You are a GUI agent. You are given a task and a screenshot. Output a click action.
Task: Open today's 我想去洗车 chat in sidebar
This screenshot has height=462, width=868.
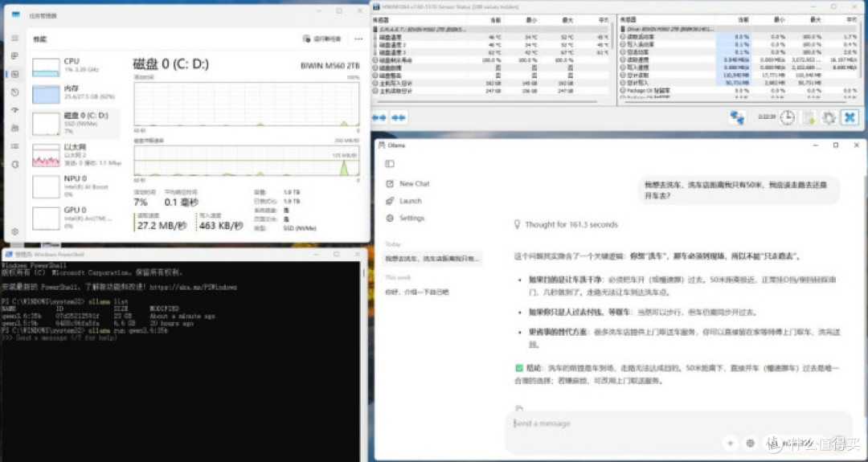coord(432,259)
